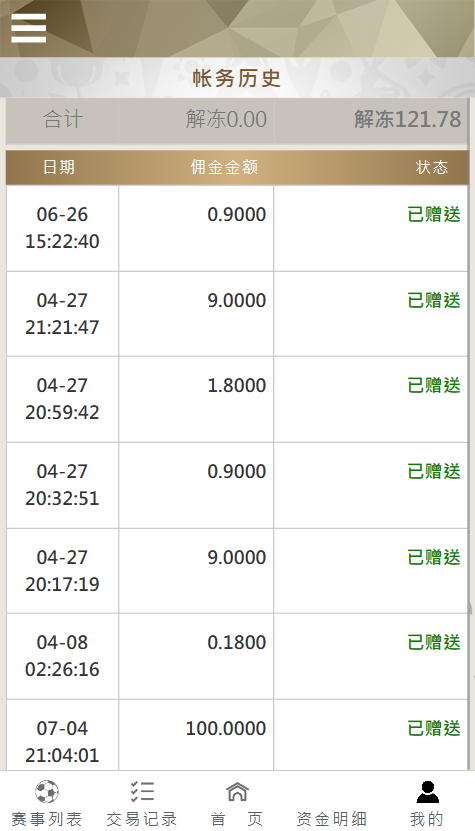Viewport: 475px width, 831px height.
Task: Click 已赠送 status for 04-27 20:17:19
Action: tap(434, 558)
